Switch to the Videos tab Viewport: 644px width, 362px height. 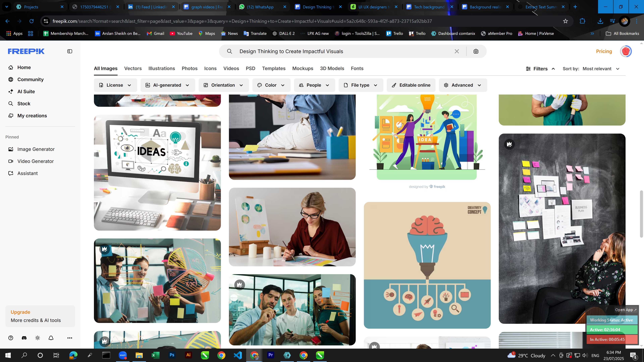click(231, 68)
